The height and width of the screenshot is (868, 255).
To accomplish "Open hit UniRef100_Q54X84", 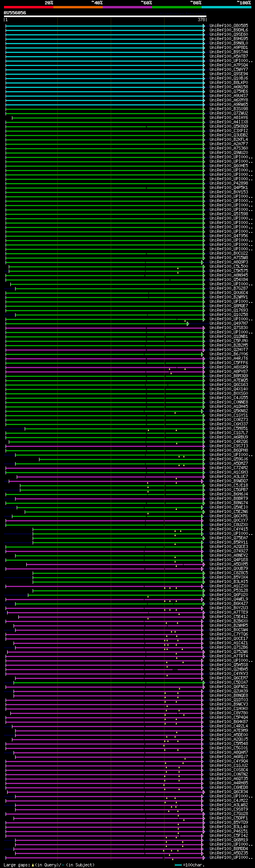I will click(x=229, y=279).
